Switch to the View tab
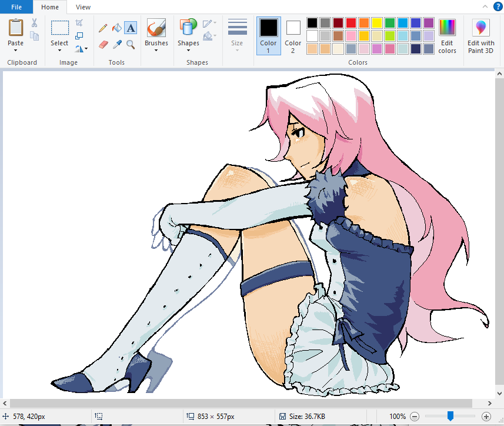Screen dimensions: 504x426 [83, 7]
